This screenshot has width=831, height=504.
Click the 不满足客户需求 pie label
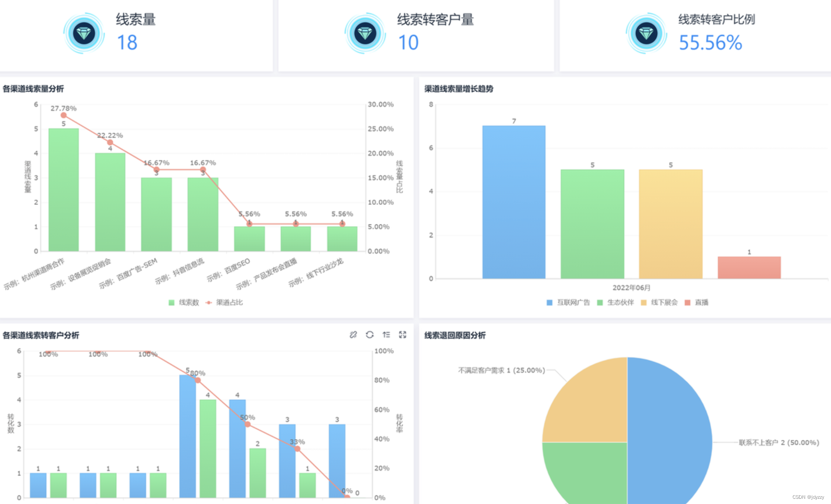[501, 370]
